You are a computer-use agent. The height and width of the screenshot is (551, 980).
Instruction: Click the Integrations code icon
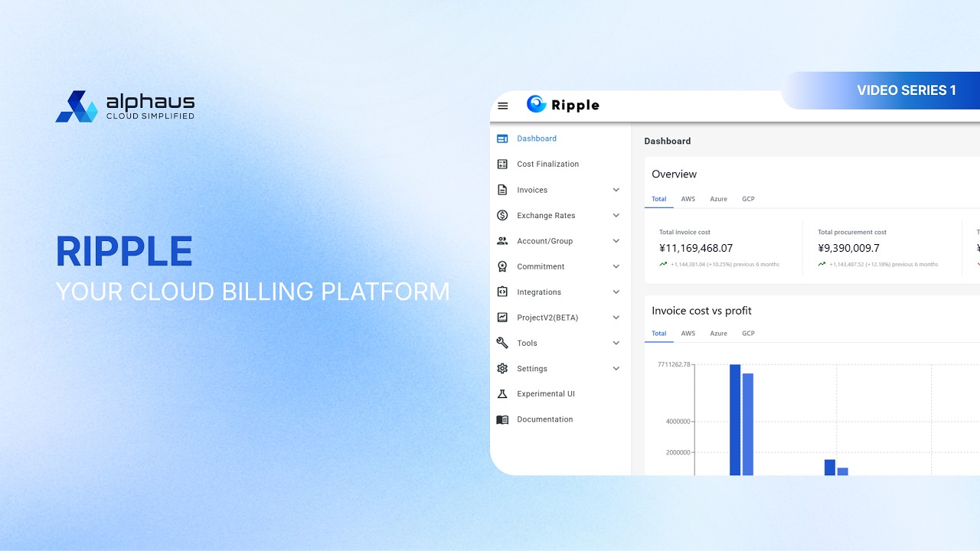point(502,292)
